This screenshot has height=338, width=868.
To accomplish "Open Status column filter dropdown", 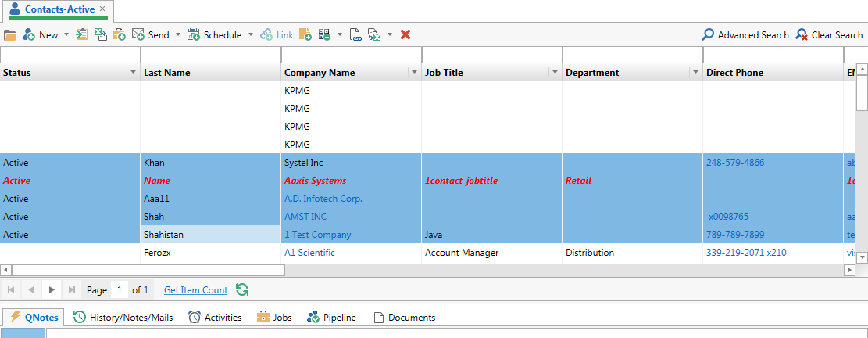I will 133,73.
